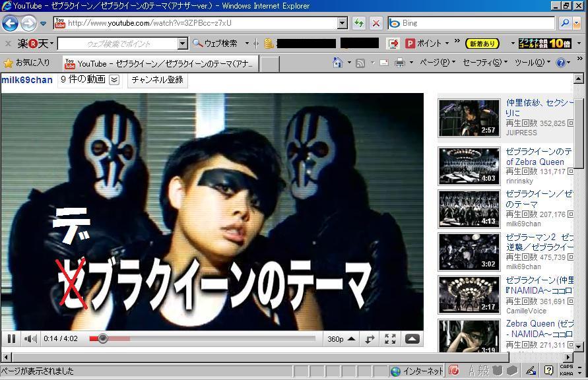Open the 2:57 video thumbnail
588x380 pixels.
click(x=469, y=118)
